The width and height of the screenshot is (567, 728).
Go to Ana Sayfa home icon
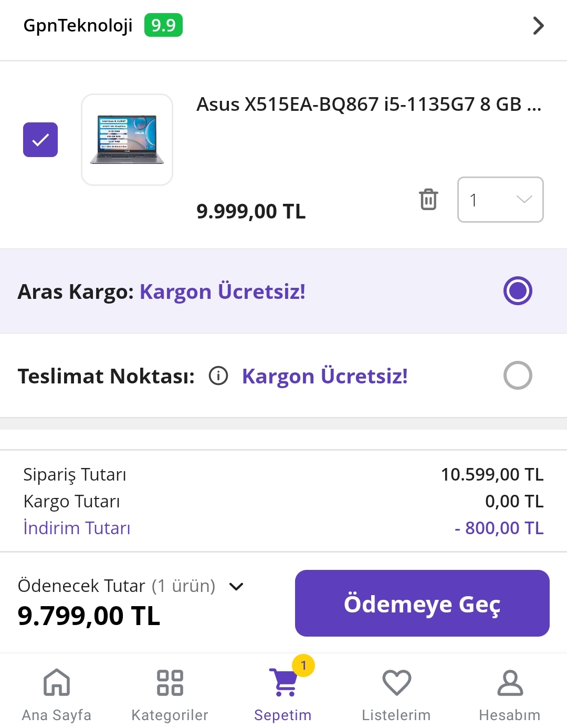point(57,682)
